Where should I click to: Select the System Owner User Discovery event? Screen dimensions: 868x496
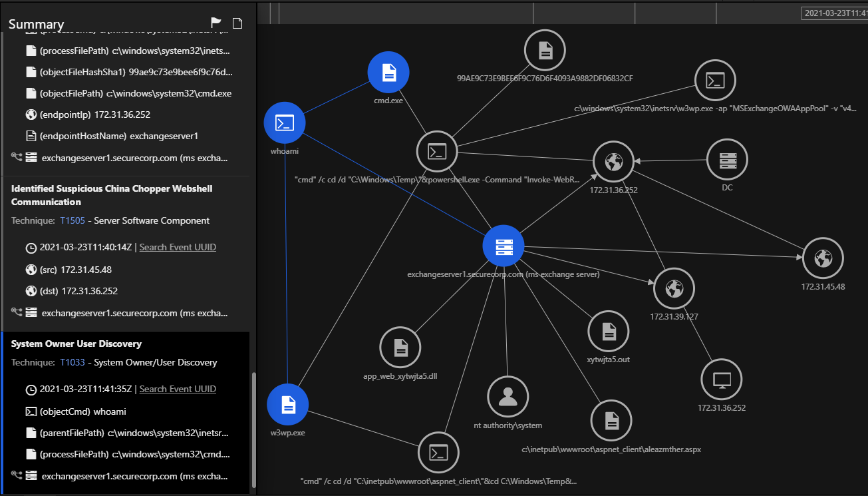(76, 344)
